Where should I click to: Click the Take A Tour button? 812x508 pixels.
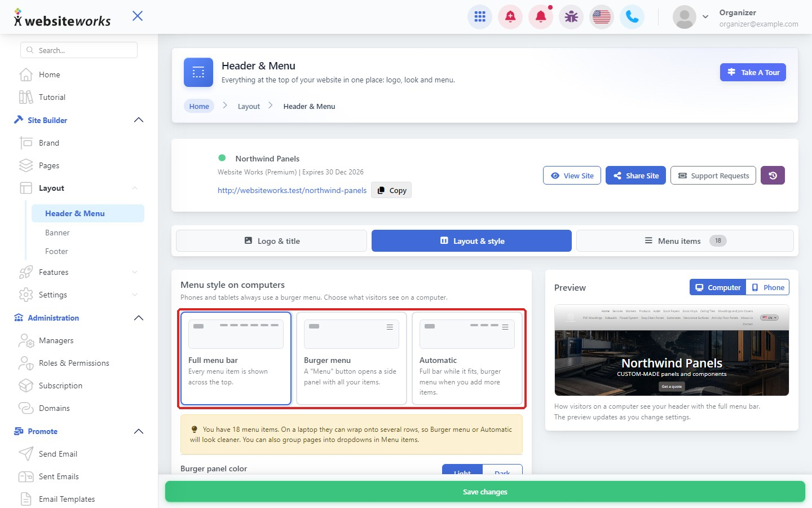tap(753, 72)
